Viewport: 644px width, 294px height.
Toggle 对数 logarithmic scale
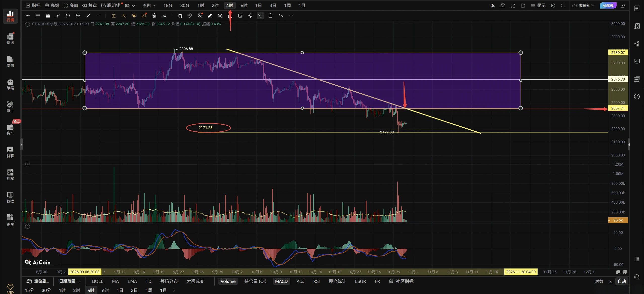pos(599,281)
